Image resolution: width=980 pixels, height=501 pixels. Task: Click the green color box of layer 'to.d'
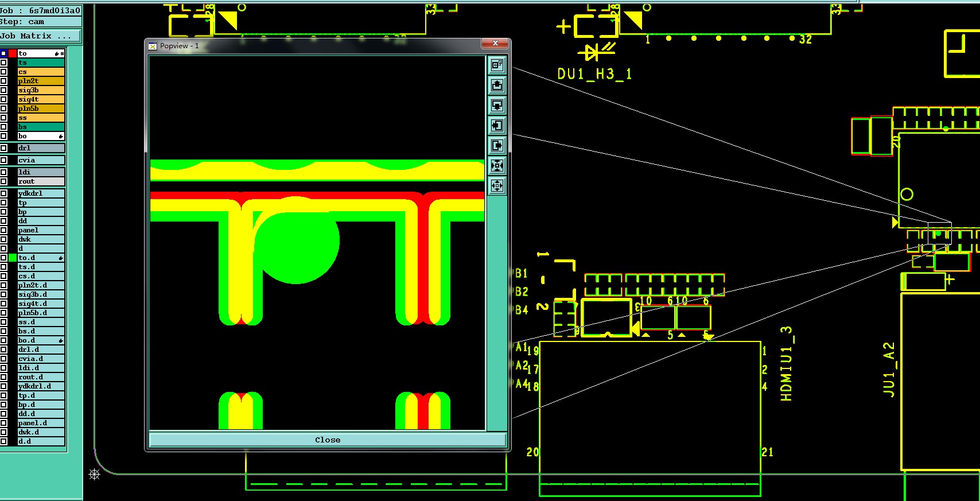click(x=13, y=258)
